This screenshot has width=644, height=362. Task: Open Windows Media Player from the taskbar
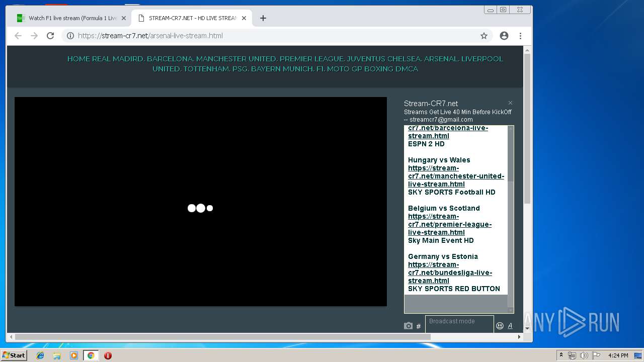74,355
